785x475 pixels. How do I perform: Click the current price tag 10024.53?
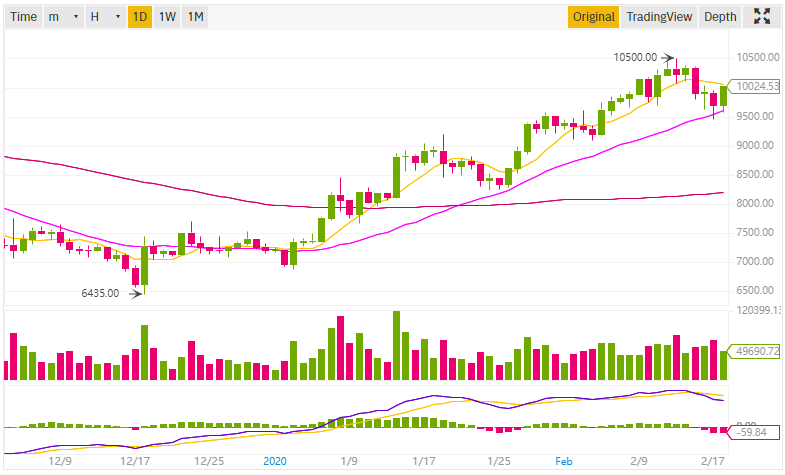pos(754,87)
